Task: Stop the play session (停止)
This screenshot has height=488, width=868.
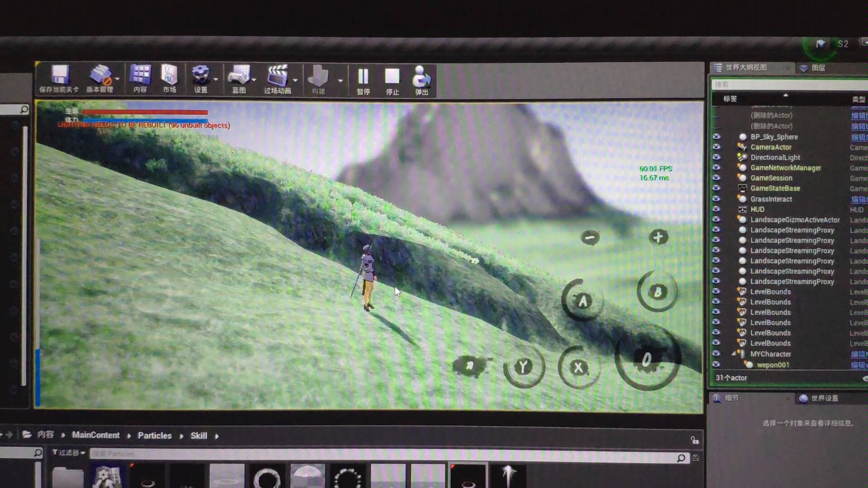Action: [x=392, y=81]
